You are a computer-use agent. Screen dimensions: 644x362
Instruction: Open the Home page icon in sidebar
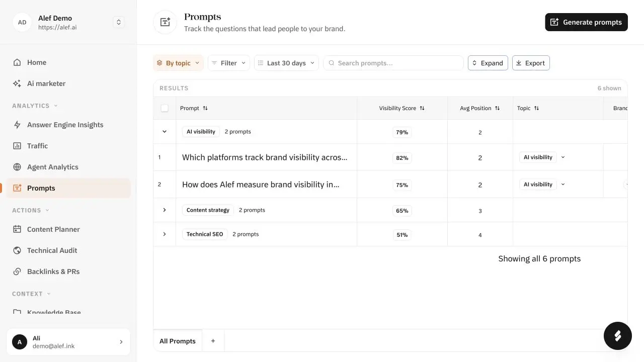click(x=17, y=62)
